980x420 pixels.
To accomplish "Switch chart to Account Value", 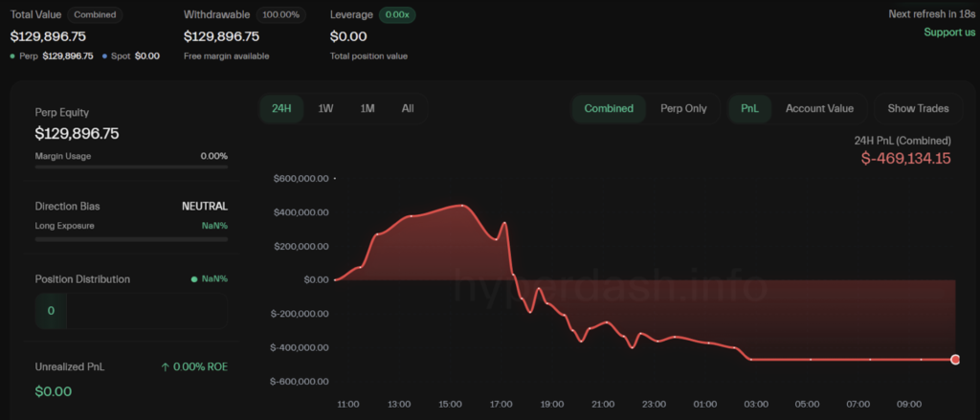I will [x=819, y=108].
